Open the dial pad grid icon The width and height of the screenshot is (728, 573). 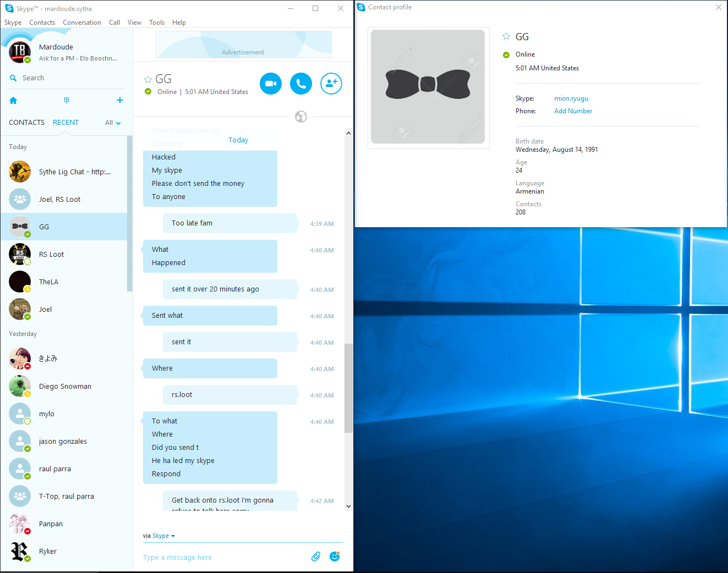pyautogui.click(x=67, y=100)
